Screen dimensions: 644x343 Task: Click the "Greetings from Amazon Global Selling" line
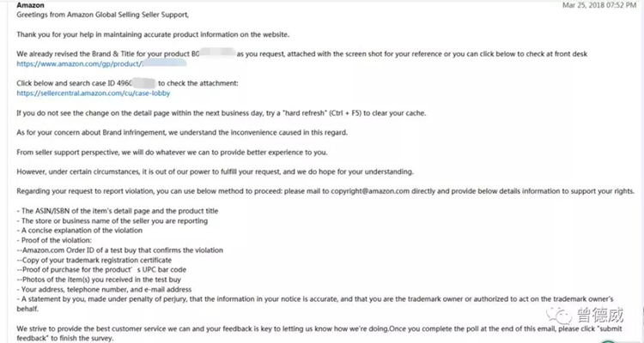(x=103, y=15)
